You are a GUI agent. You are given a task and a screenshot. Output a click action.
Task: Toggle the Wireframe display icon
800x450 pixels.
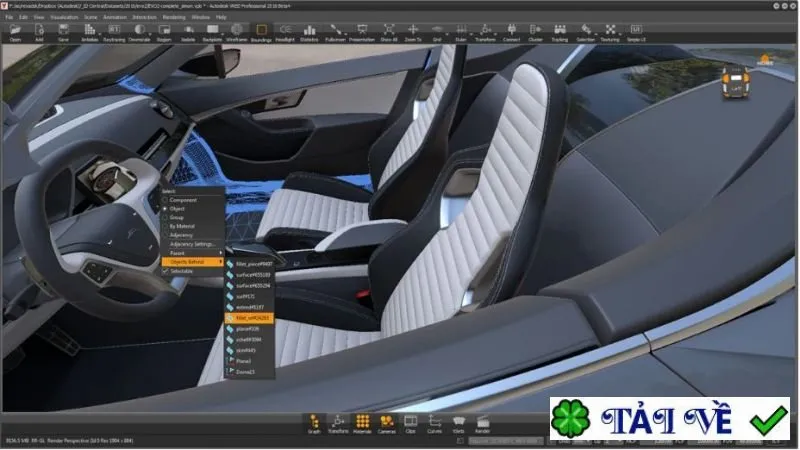[237, 32]
